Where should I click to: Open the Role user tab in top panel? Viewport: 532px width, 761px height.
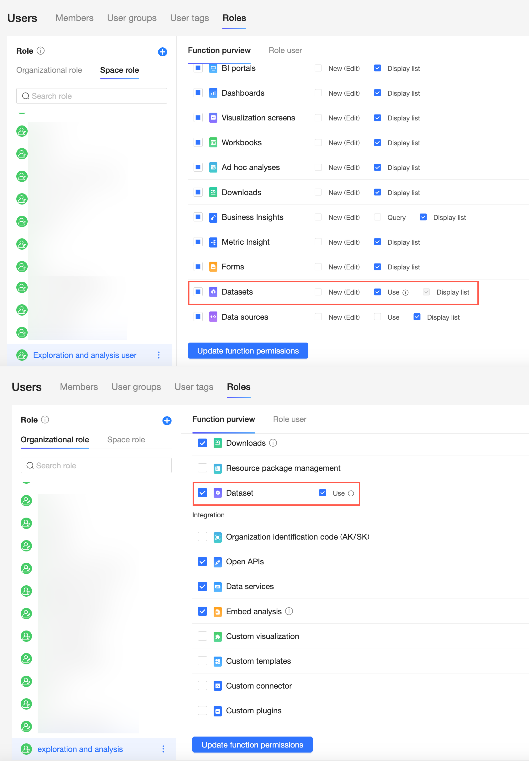285,50
